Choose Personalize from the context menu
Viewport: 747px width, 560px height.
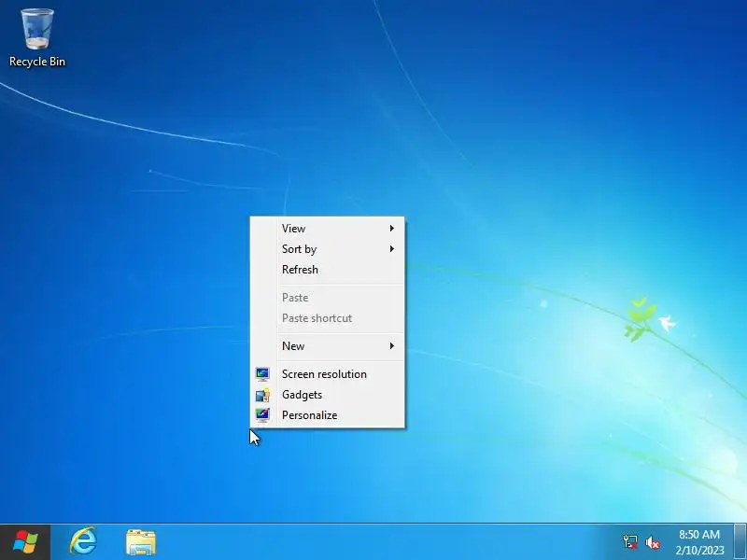328,414
